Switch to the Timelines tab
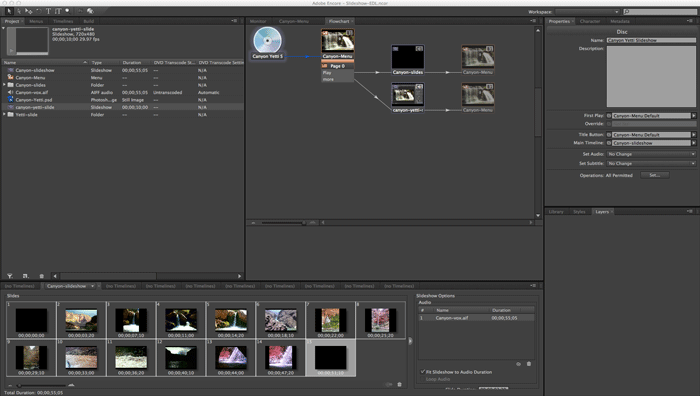This screenshot has height=396, width=700. tap(63, 21)
